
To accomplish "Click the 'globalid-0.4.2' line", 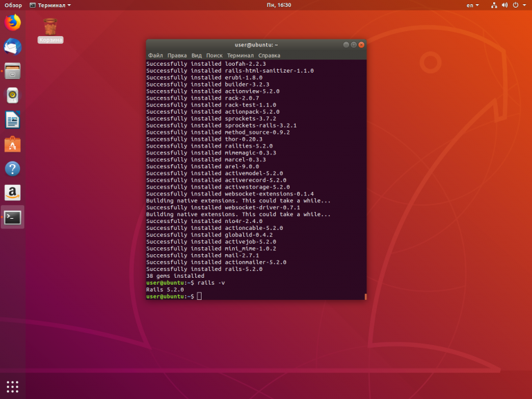I will (209, 235).
